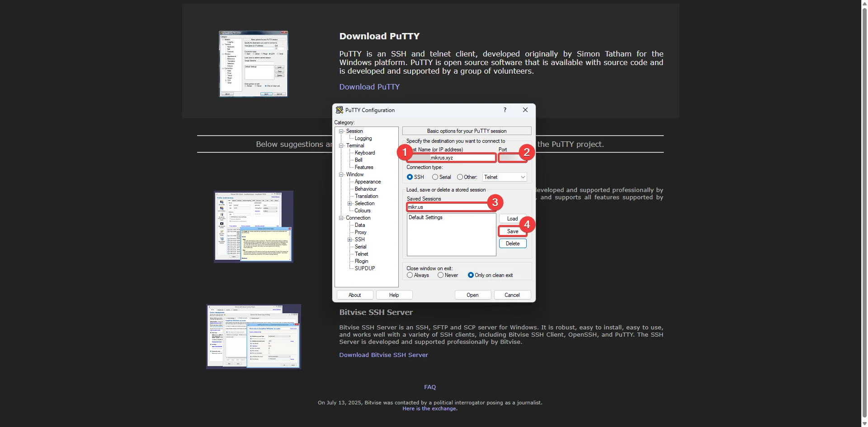The height and width of the screenshot is (427, 868).
Task: Open the Download Bitvise SSH Server link
Action: 383,355
